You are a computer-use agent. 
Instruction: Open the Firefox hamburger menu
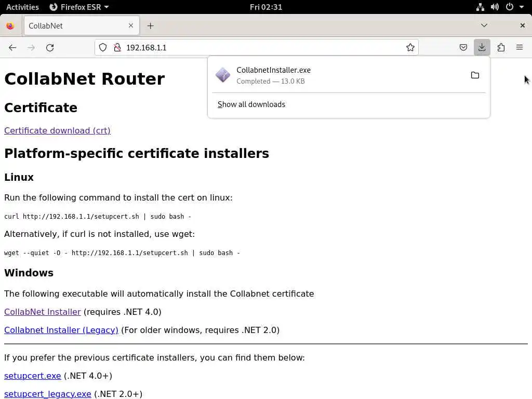pos(520,47)
